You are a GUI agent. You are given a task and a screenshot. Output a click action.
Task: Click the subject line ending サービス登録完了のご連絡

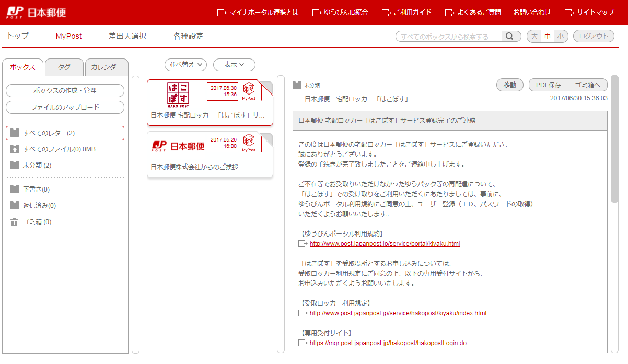[x=387, y=120]
